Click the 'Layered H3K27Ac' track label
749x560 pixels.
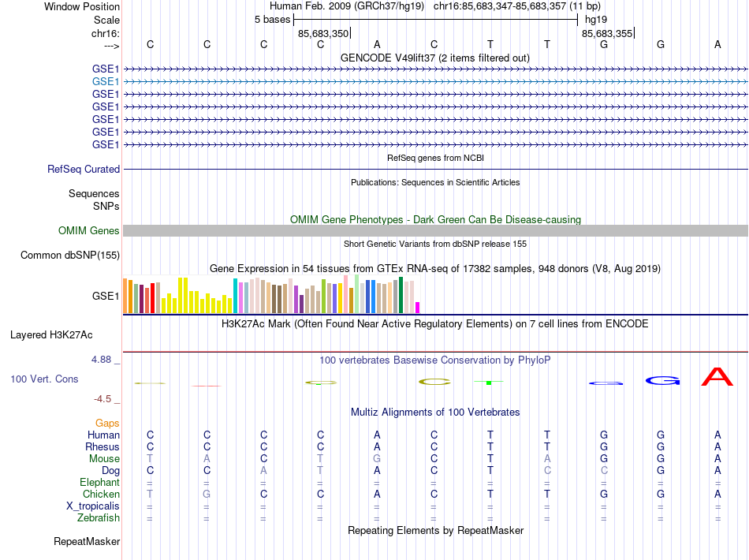coord(51,335)
